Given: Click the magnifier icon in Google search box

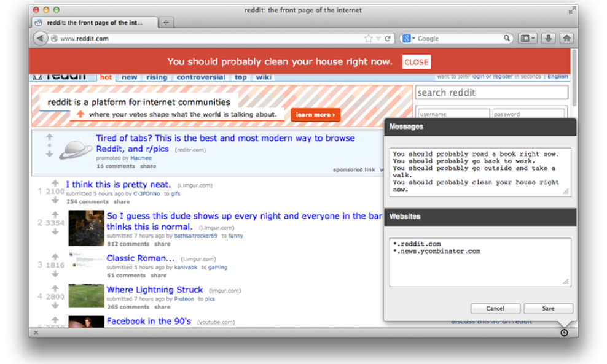Looking at the screenshot, I should [x=507, y=39].
